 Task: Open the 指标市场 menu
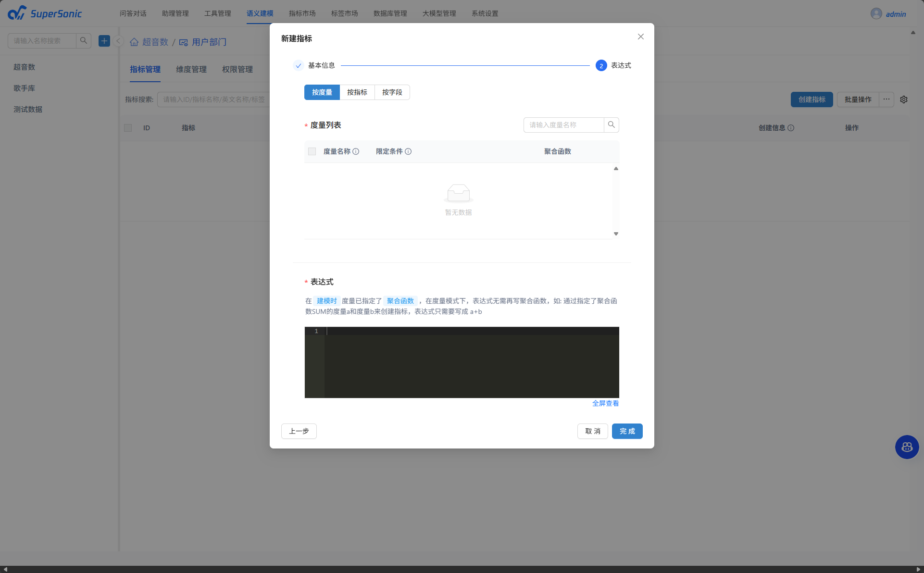pos(302,13)
